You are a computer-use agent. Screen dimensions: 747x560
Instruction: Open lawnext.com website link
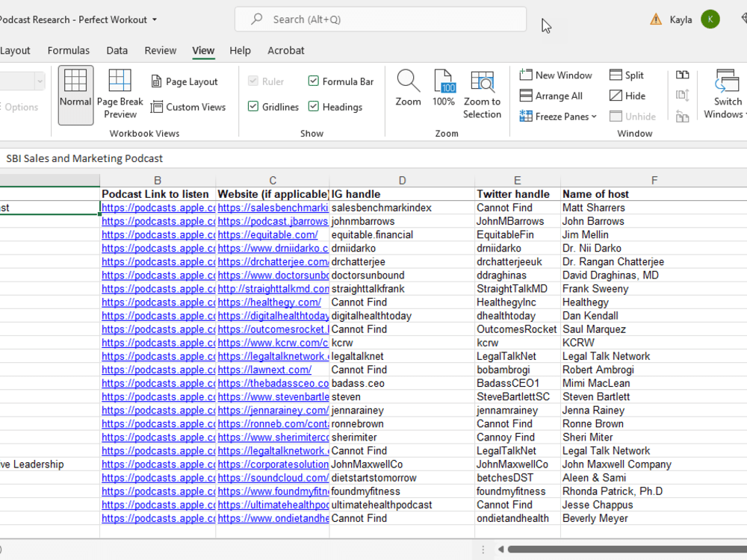coord(265,370)
